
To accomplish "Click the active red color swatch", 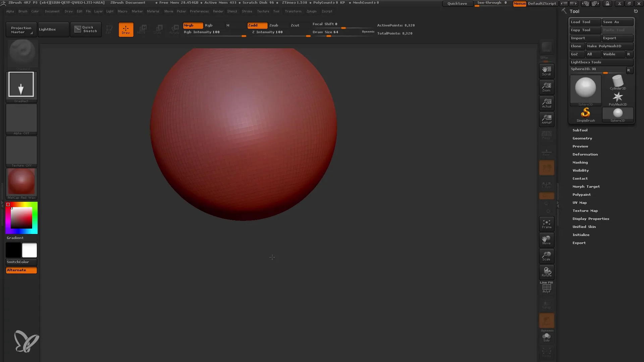I will (8, 204).
